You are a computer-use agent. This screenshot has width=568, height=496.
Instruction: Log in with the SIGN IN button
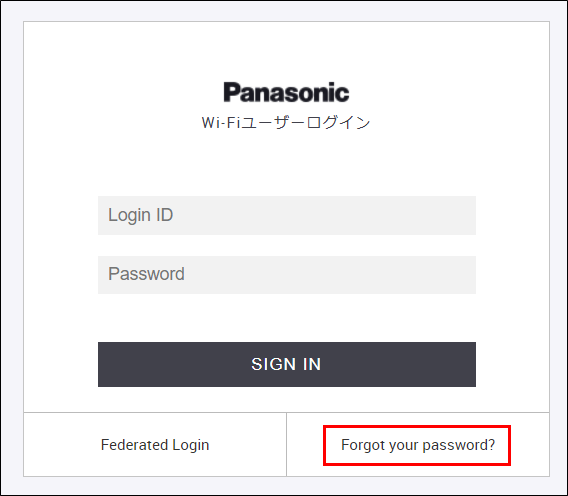(287, 364)
